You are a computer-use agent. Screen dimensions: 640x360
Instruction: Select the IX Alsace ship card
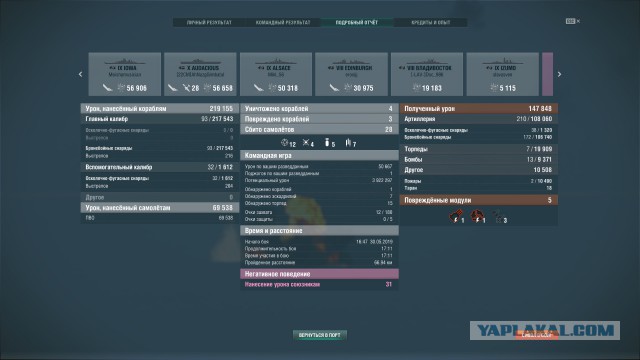[x=276, y=74]
